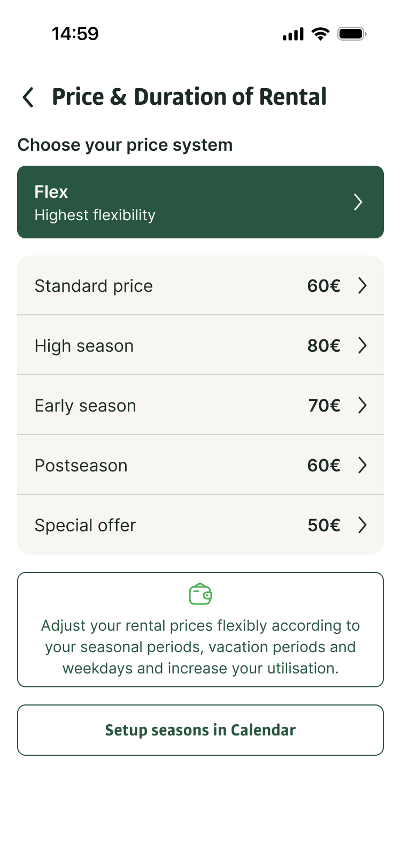The height and width of the screenshot is (868, 401).
Task: Select the Early season row label
Action: point(86,406)
